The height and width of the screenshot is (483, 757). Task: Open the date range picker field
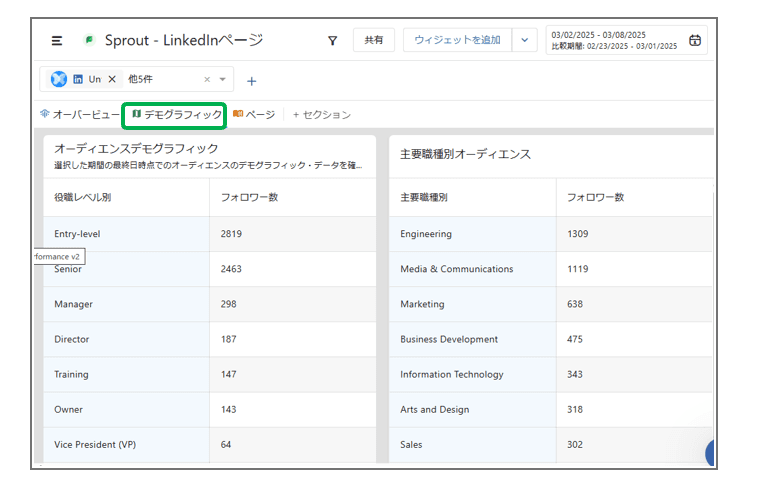click(x=615, y=40)
